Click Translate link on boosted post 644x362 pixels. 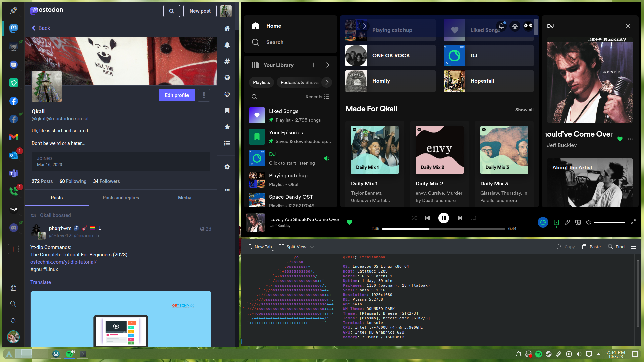pos(41,282)
